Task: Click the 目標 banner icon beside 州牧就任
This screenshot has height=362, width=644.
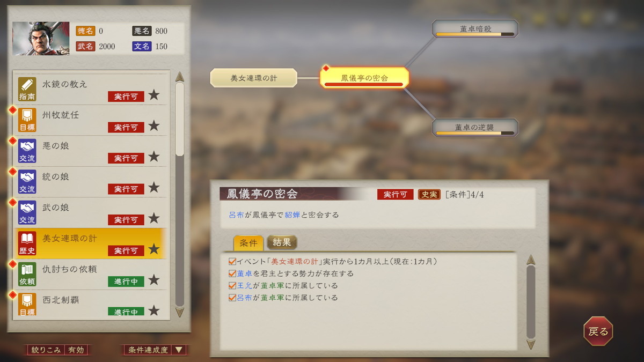Action: (x=27, y=120)
